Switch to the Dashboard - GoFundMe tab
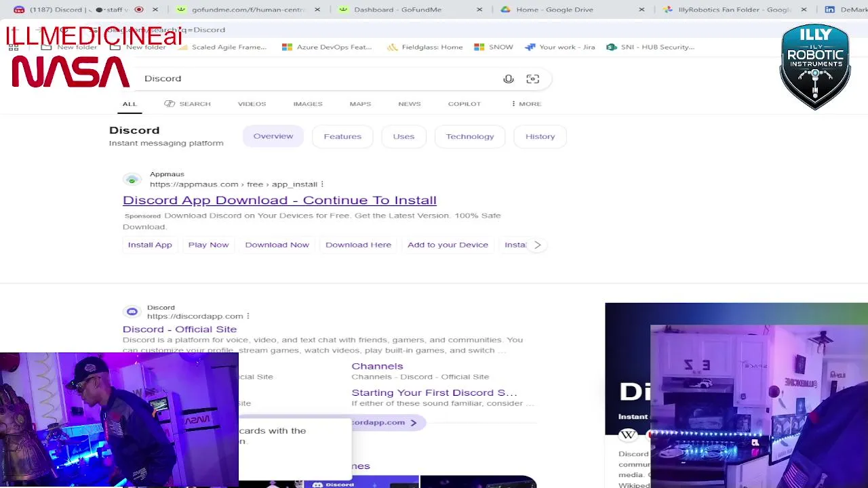 coord(397,9)
